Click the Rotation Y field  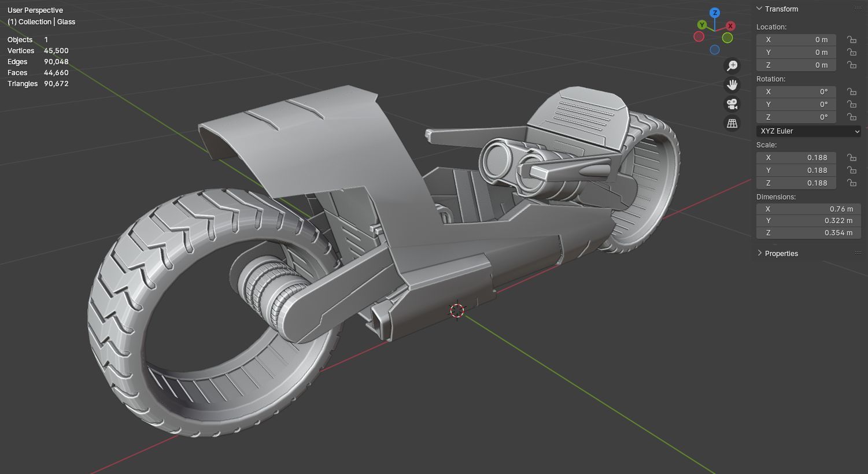(x=796, y=105)
